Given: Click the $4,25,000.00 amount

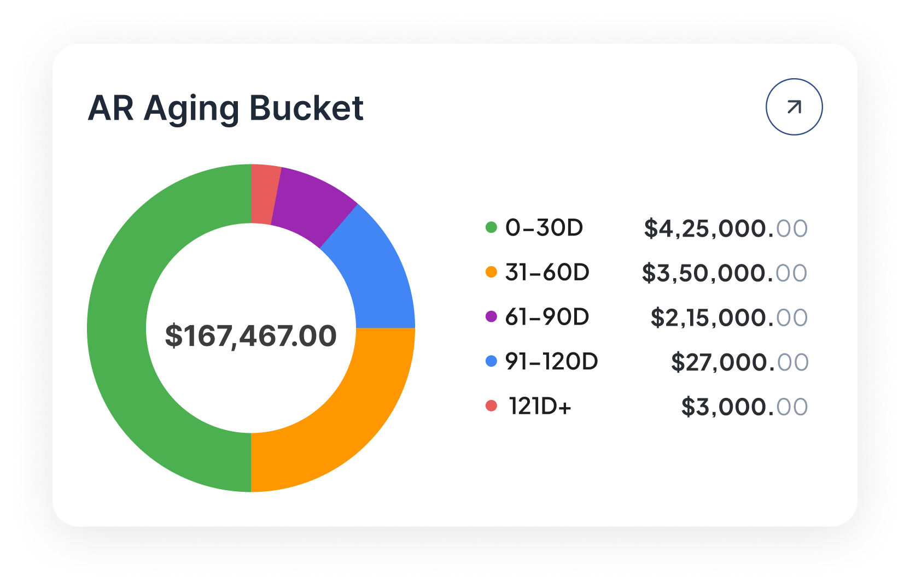Looking at the screenshot, I should (x=725, y=228).
